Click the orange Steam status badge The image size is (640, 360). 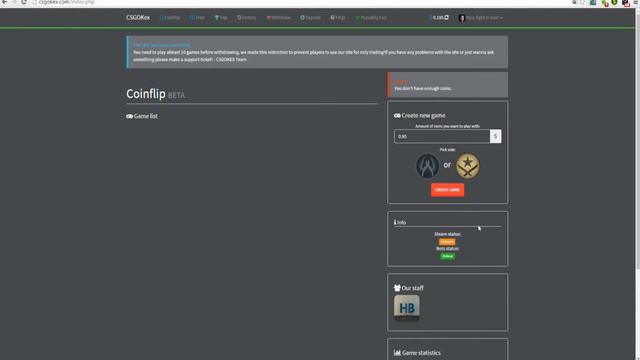[447, 242]
